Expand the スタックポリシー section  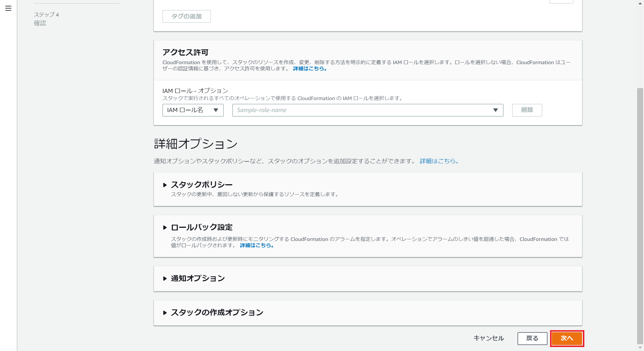pyautogui.click(x=165, y=185)
